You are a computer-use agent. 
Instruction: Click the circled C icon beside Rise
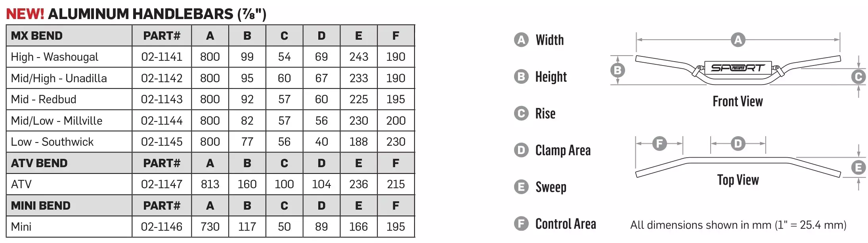521,114
